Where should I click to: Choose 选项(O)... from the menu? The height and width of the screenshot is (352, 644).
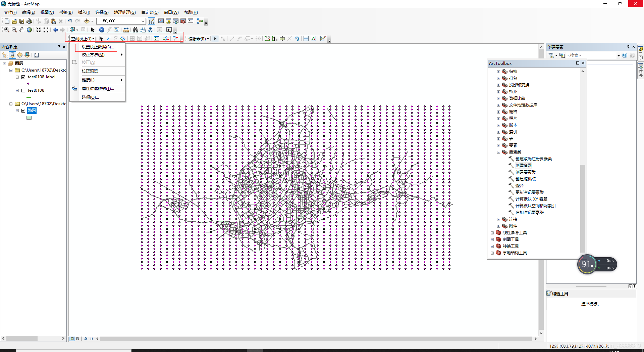97,97
